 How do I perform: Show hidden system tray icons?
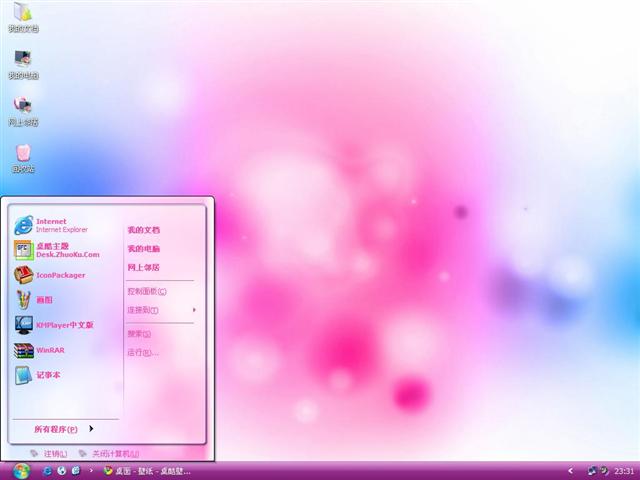[x=571, y=471]
